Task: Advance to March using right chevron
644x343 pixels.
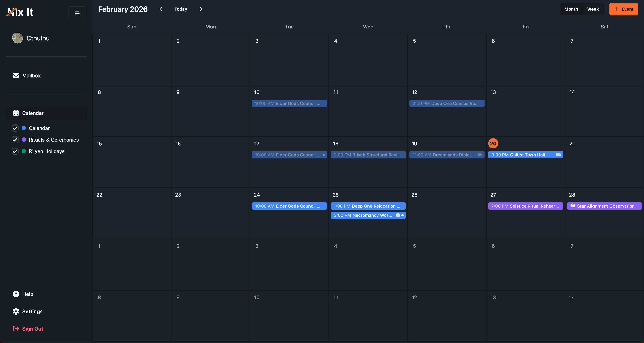Action: pos(201,9)
